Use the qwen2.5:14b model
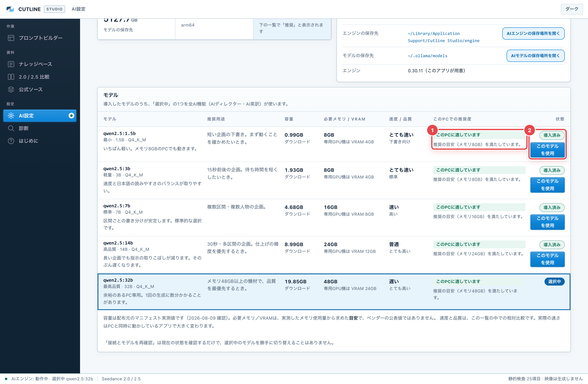 click(547, 259)
